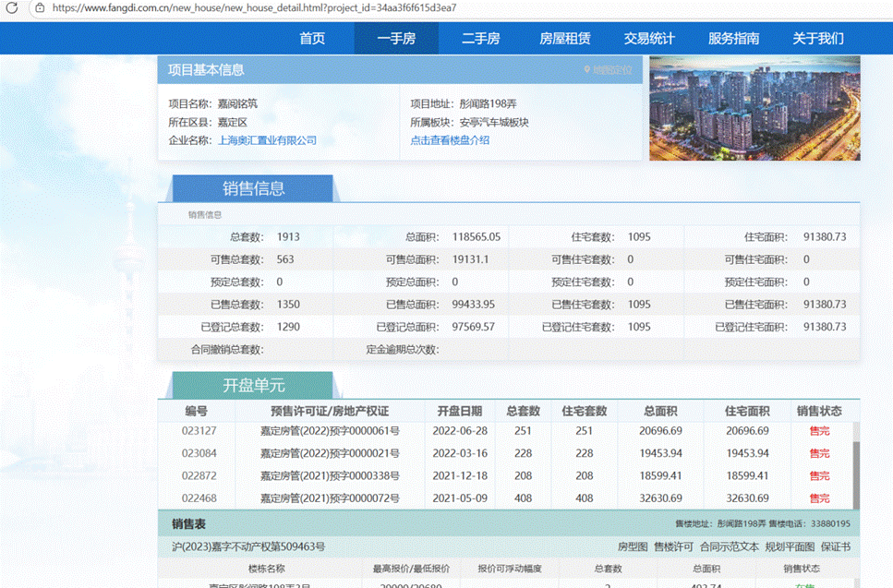Image resolution: width=893 pixels, height=588 pixels.
Task: Click the site info icon beside URL
Action: 38,7
